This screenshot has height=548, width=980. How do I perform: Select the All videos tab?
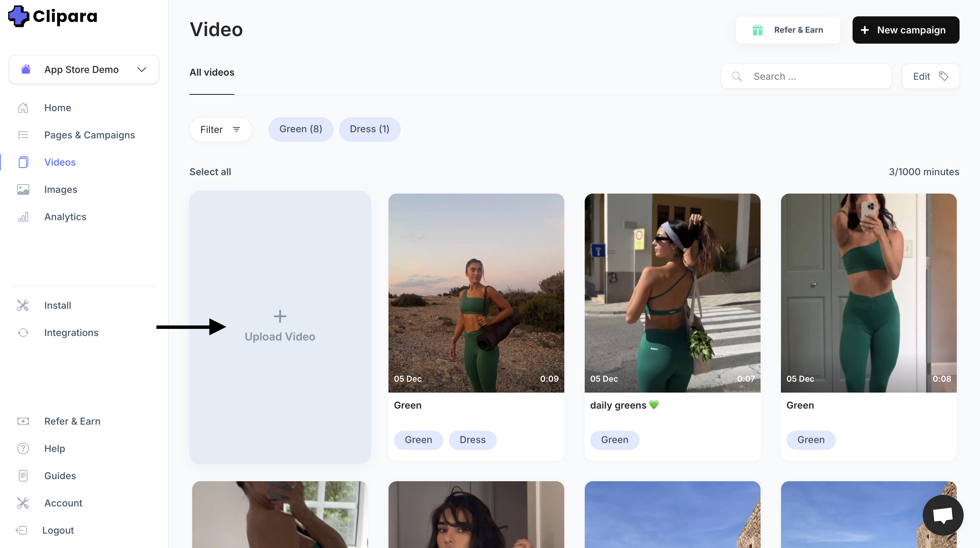pyautogui.click(x=212, y=72)
